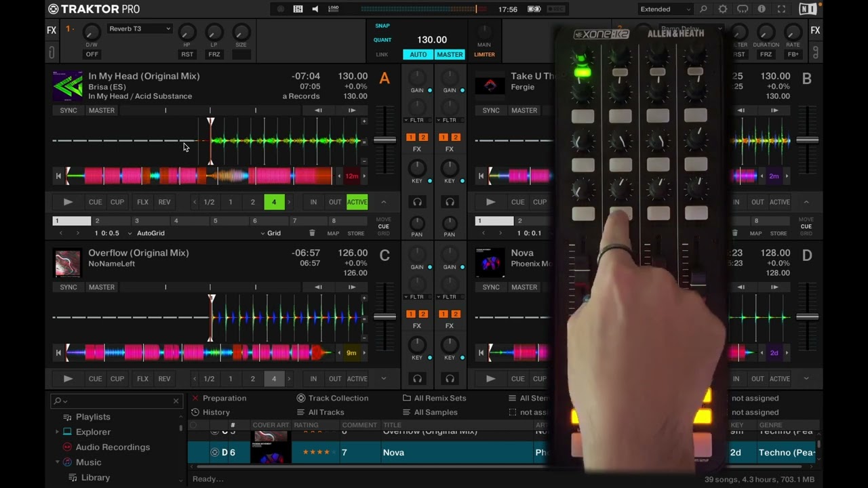Click the CUP button on Deck C
This screenshot has height=488, width=868.
click(x=117, y=379)
